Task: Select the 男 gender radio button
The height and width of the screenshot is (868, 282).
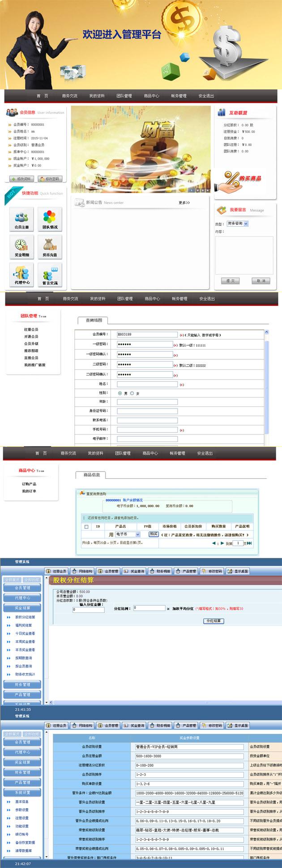Action: (120, 393)
